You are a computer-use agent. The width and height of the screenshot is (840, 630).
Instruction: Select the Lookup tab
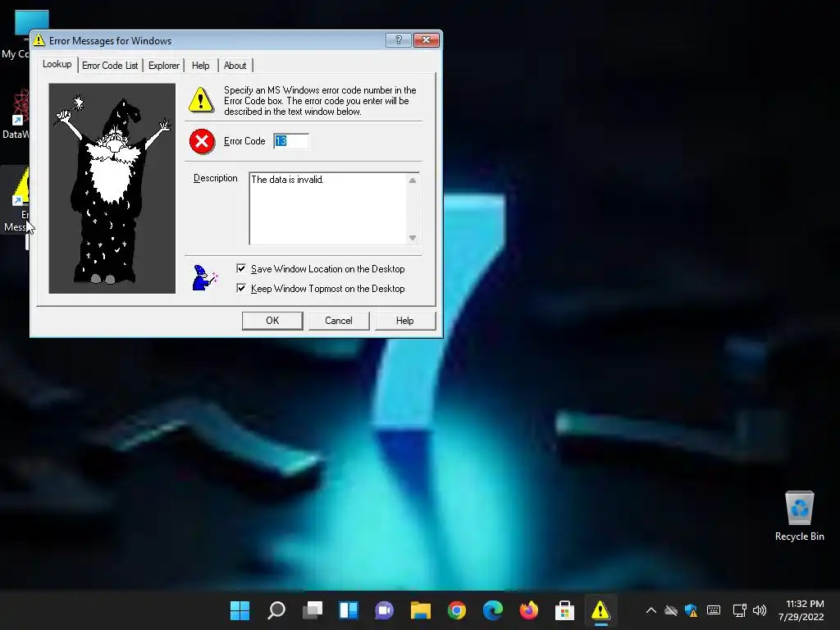coord(57,64)
